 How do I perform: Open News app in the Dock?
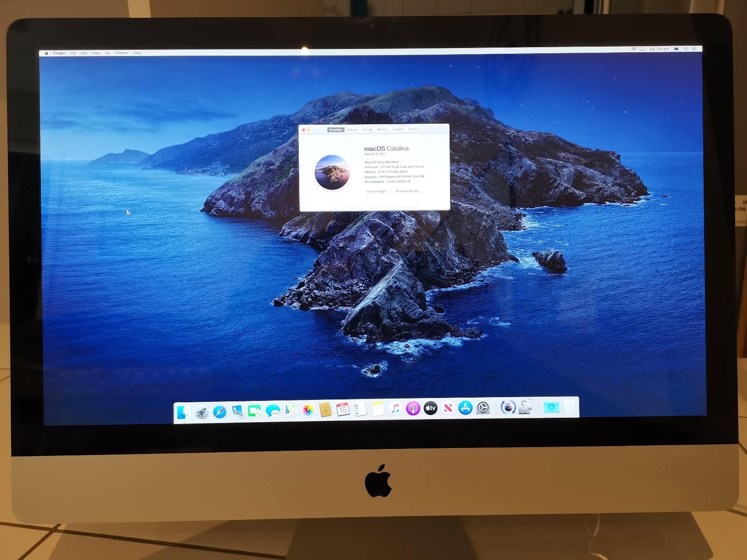[448, 408]
